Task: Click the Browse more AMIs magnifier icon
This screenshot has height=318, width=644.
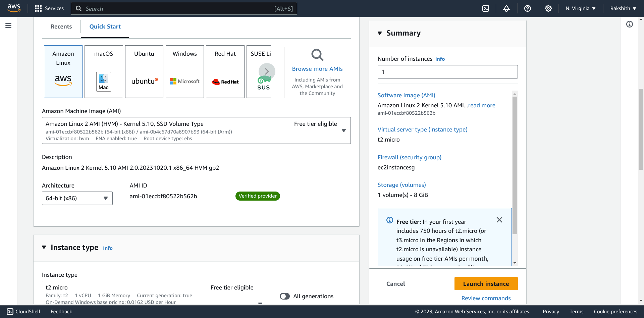Action: pyautogui.click(x=317, y=55)
